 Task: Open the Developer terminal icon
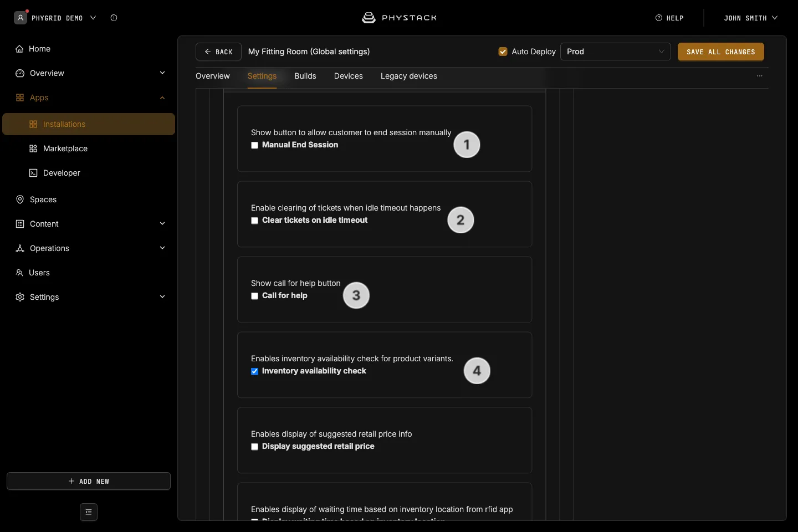[33, 173]
